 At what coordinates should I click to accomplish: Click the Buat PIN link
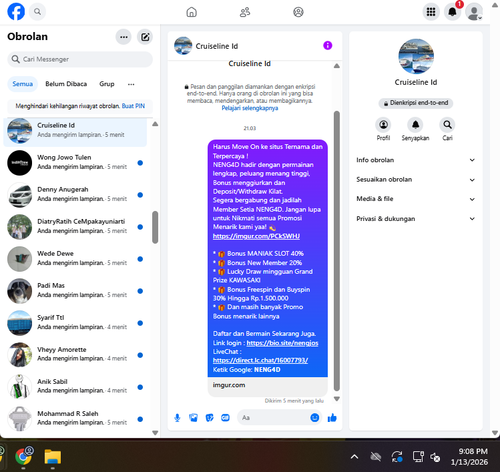point(133,106)
